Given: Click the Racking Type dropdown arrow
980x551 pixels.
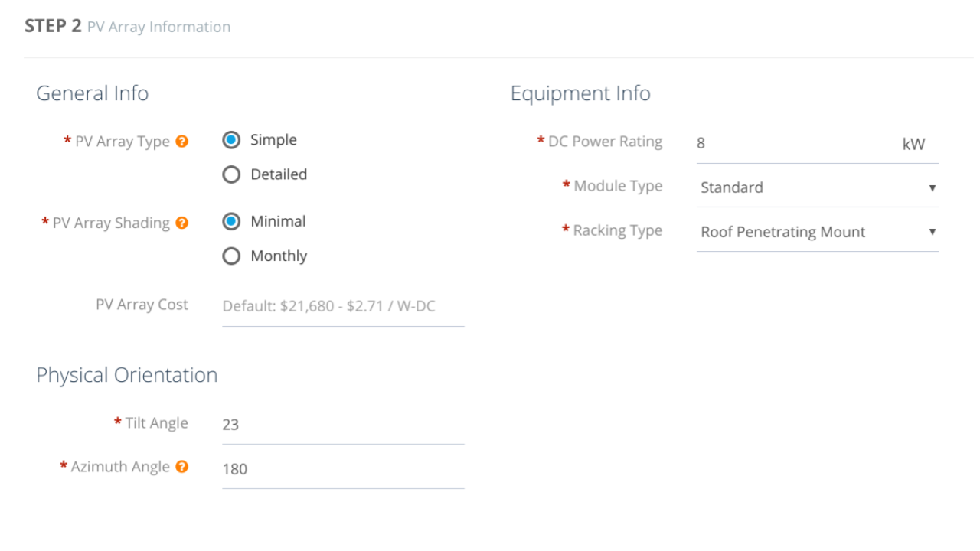Looking at the screenshot, I should click(x=932, y=232).
